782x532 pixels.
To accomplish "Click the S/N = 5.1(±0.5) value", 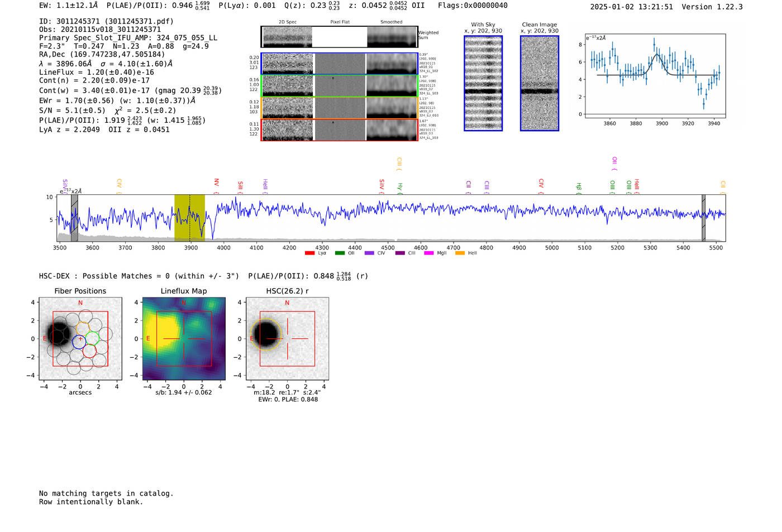I will (x=72, y=111).
